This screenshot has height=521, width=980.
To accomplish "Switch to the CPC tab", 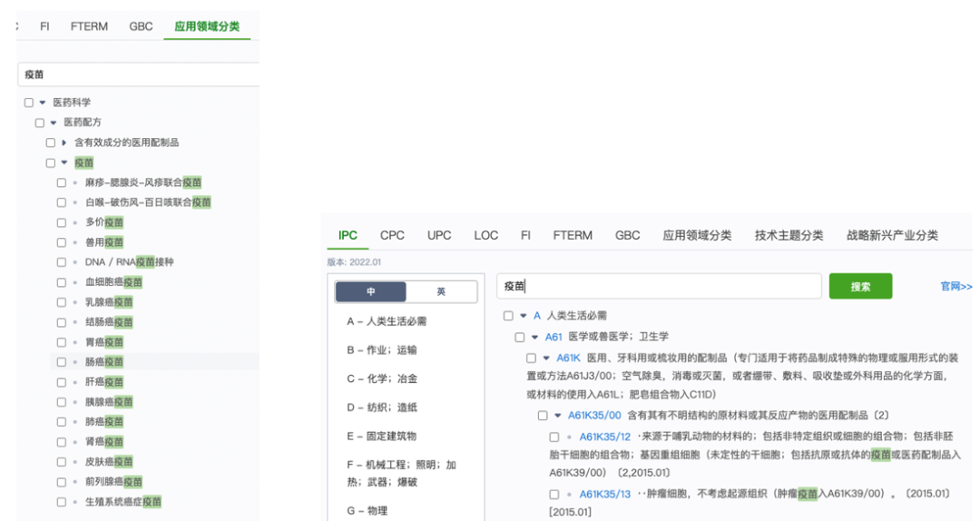I will tap(392, 235).
